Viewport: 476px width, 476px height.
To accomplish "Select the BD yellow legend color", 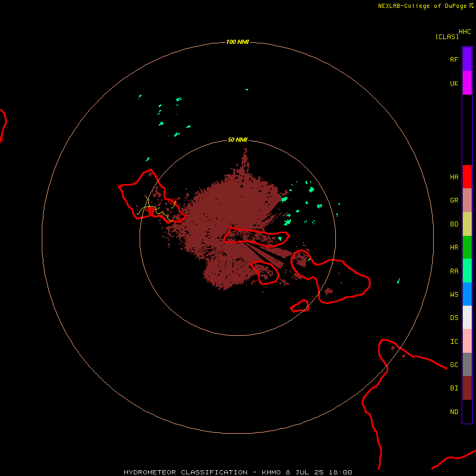I will [467, 224].
